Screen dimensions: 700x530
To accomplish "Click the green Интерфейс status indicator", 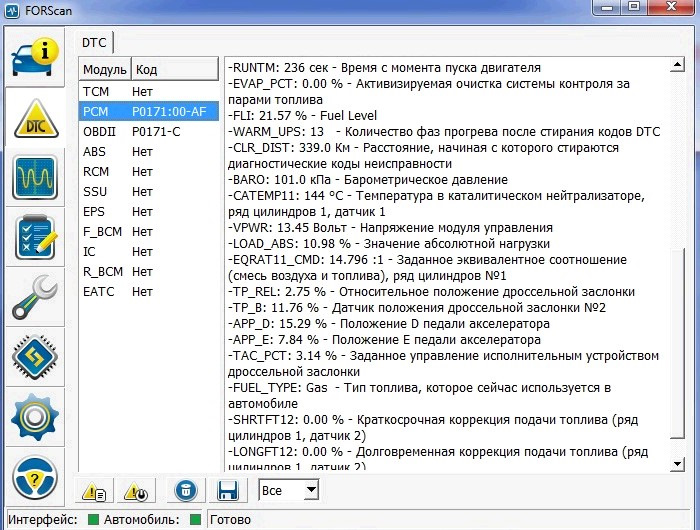I will tap(93, 519).
